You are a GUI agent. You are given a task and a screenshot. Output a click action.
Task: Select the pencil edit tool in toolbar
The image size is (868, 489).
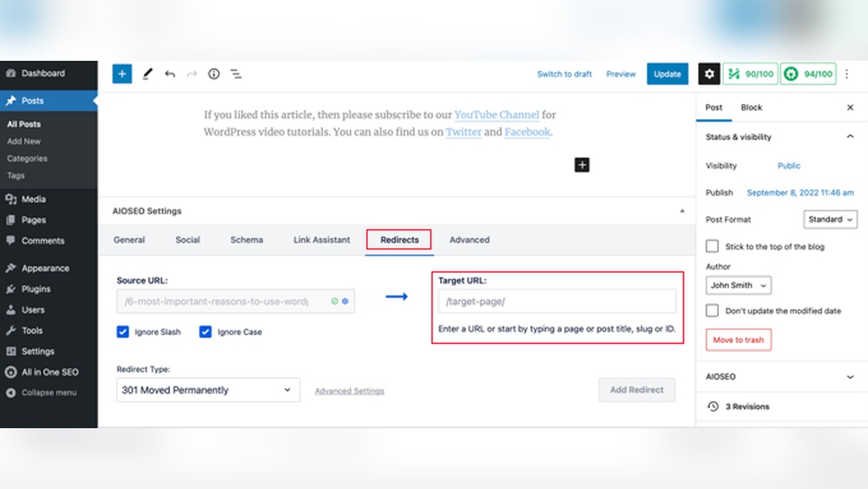pos(148,74)
